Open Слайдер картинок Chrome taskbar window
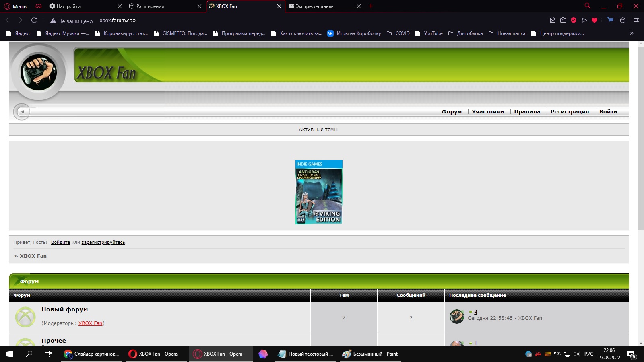This screenshot has width=644, height=362. point(92,354)
